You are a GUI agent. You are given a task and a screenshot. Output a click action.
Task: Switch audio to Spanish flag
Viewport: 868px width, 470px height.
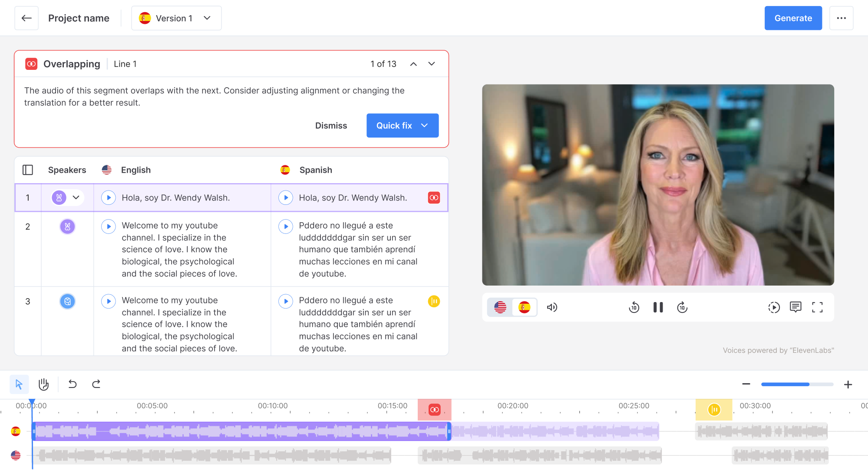click(x=525, y=307)
